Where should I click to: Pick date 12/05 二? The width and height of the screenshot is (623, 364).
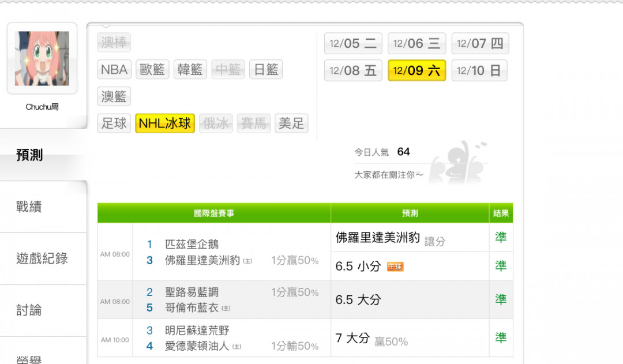pyautogui.click(x=353, y=43)
